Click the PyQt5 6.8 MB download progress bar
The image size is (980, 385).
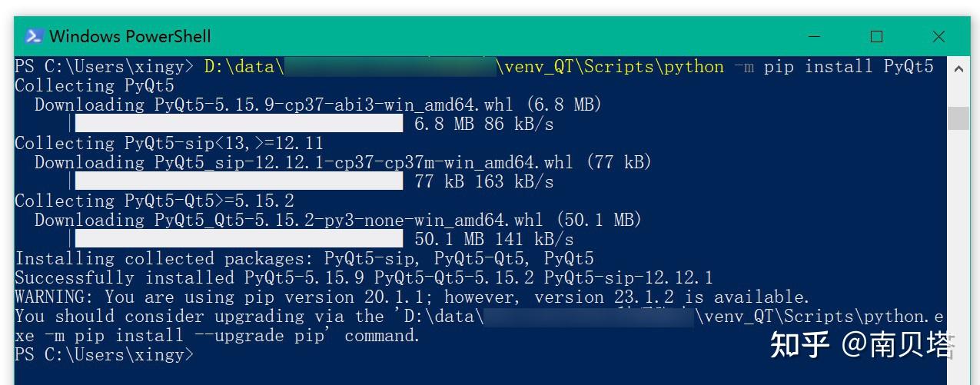239,124
